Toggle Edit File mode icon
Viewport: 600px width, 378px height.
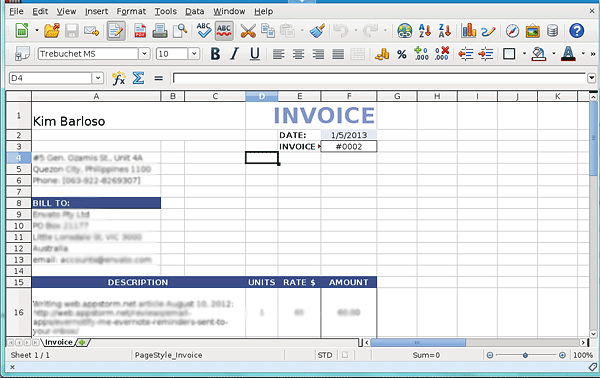point(116,31)
